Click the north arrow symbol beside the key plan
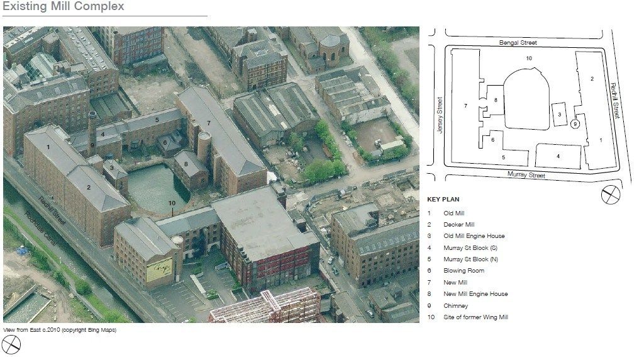Viewport: 644px width, 357px height. (x=610, y=195)
